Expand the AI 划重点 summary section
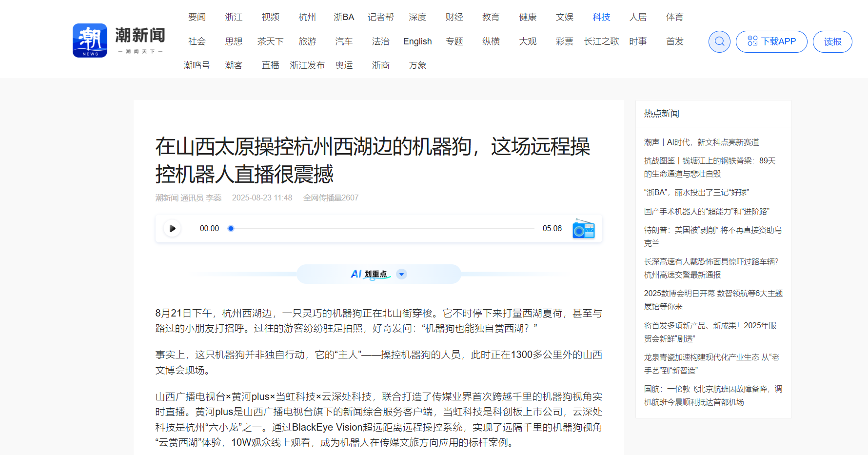Image resolution: width=868 pixels, height=455 pixels. tap(401, 274)
